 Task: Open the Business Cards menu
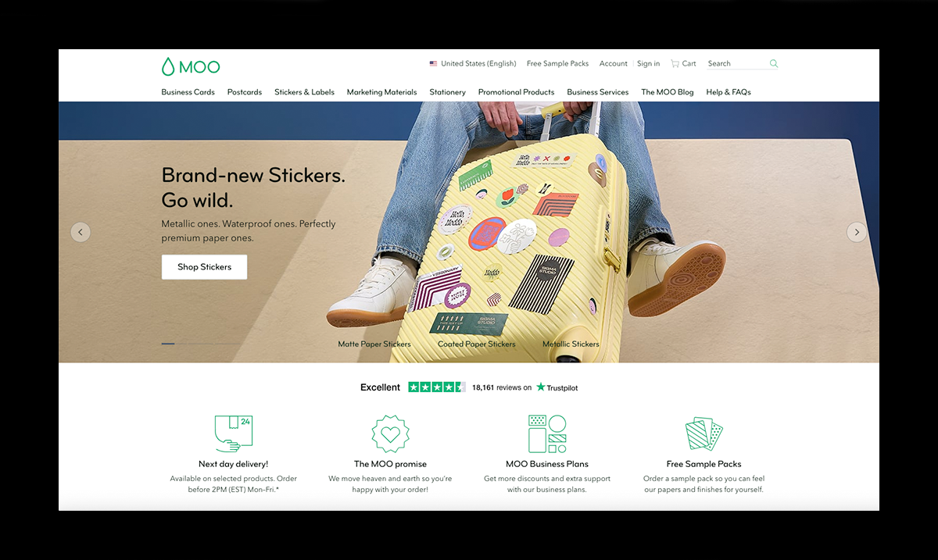pos(188,92)
